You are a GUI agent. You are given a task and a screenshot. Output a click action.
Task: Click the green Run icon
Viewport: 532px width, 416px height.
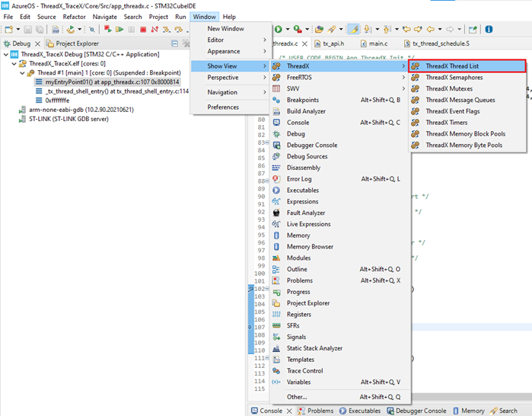tap(279, 30)
